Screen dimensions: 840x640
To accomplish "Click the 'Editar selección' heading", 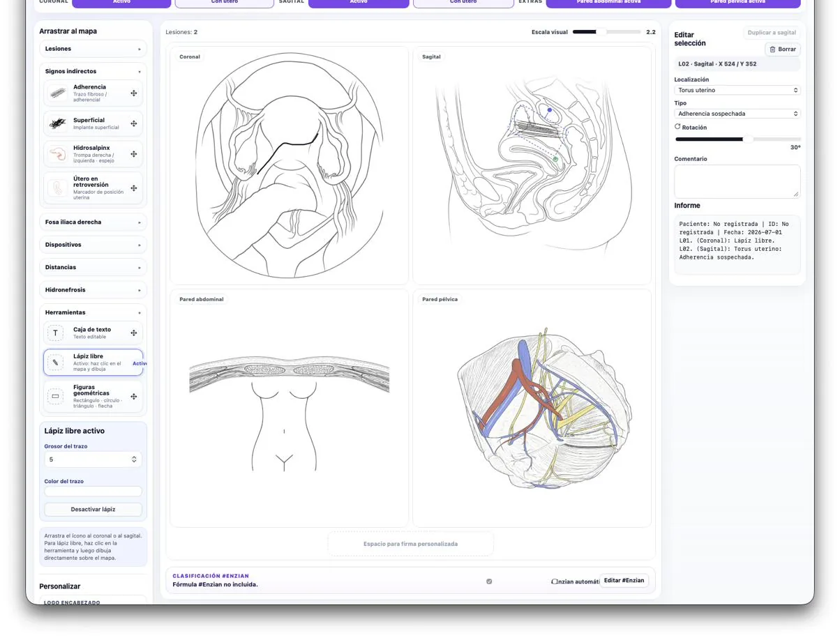I will 690,39.
